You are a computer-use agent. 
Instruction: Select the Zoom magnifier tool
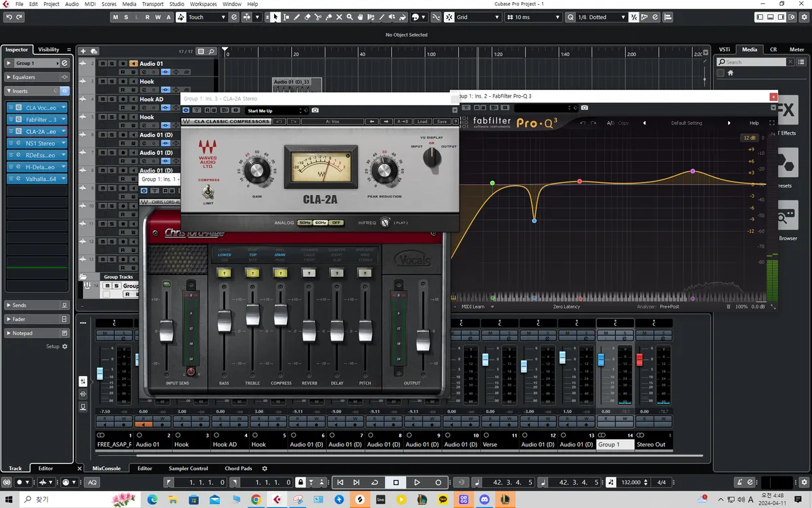(x=351, y=17)
